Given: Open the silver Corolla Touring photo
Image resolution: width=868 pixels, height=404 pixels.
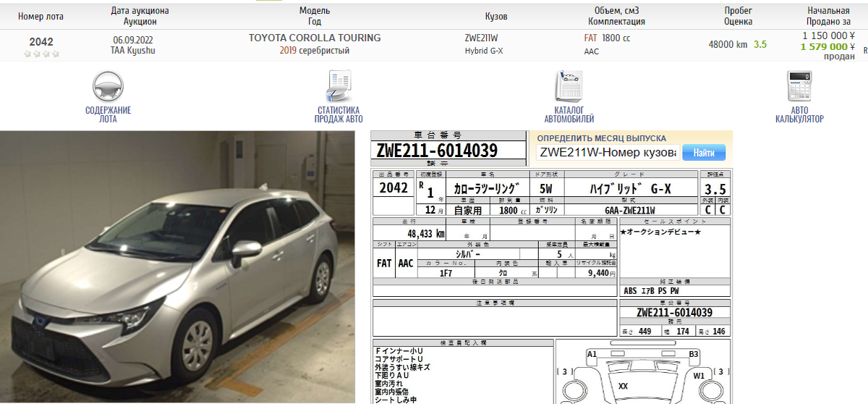Looking at the screenshot, I should coord(177,266).
